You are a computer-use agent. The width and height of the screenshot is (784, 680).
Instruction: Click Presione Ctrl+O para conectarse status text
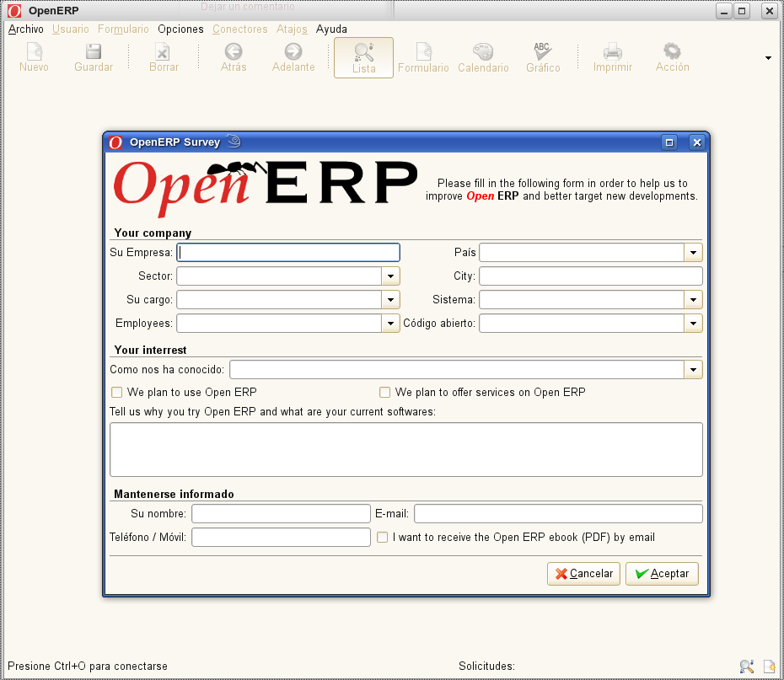[88, 666]
